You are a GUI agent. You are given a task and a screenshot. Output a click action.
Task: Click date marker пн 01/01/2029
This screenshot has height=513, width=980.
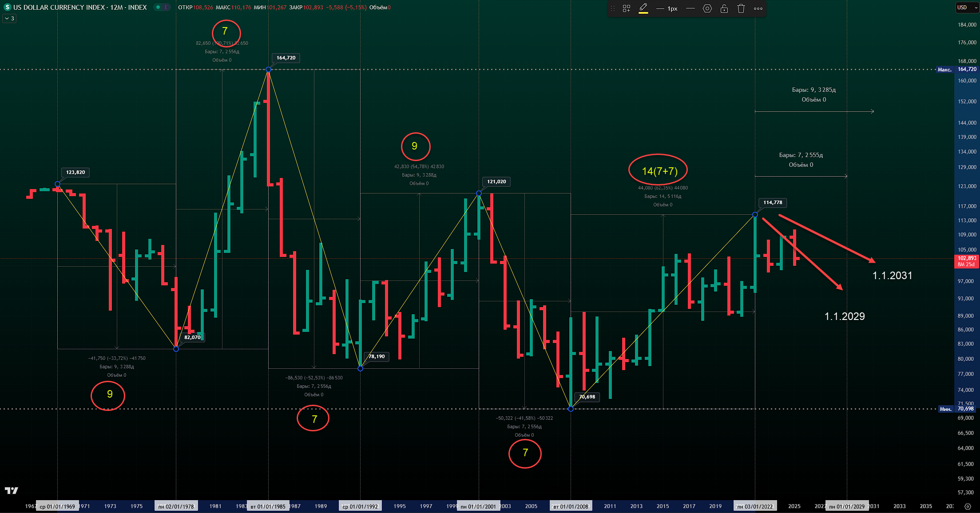(847, 506)
